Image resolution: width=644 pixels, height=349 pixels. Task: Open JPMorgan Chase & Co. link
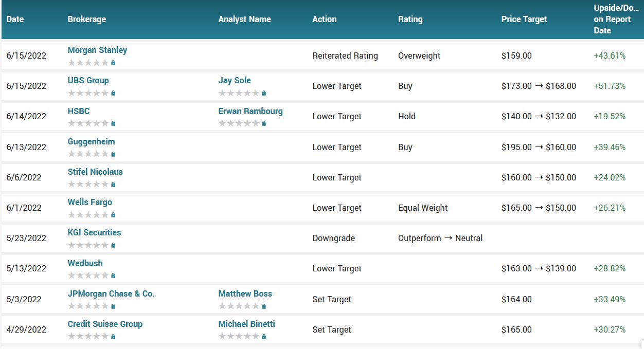click(x=111, y=293)
